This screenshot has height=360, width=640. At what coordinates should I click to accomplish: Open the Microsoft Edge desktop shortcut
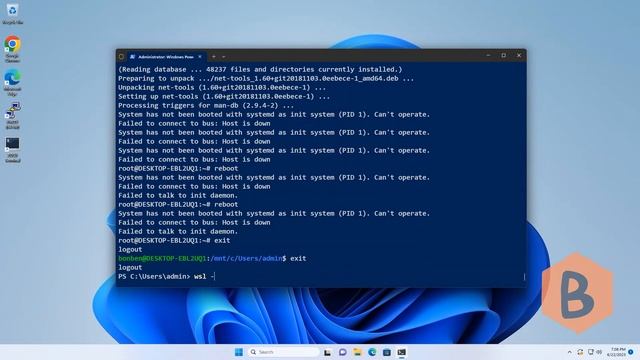click(x=12, y=82)
